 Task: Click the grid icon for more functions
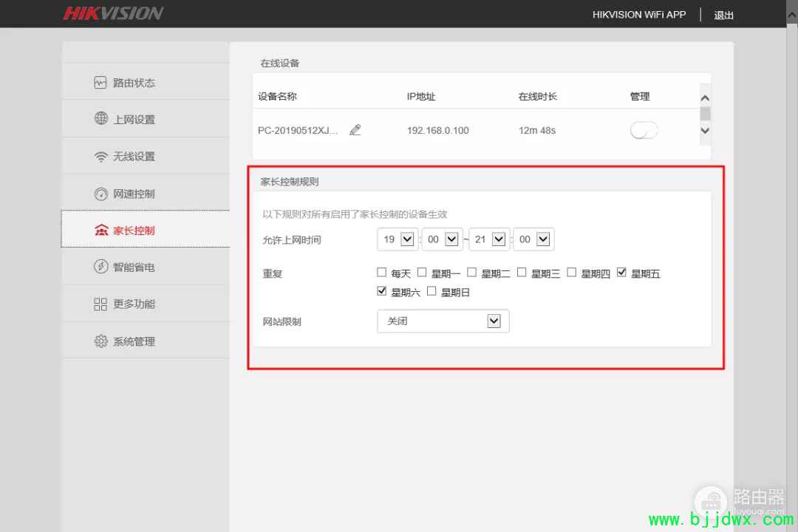101,304
